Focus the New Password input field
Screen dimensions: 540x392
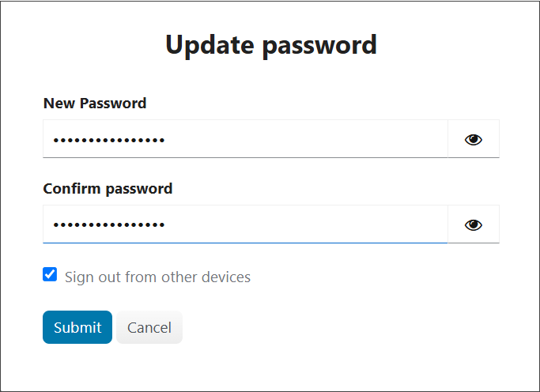click(x=245, y=139)
